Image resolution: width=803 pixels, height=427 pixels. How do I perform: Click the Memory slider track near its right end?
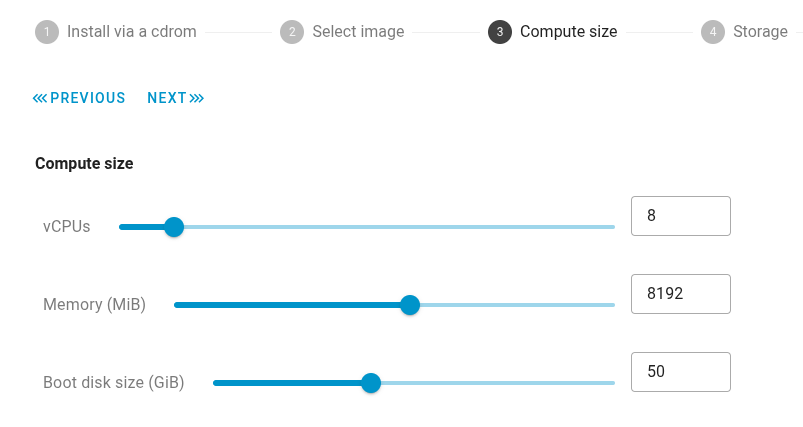coord(605,305)
